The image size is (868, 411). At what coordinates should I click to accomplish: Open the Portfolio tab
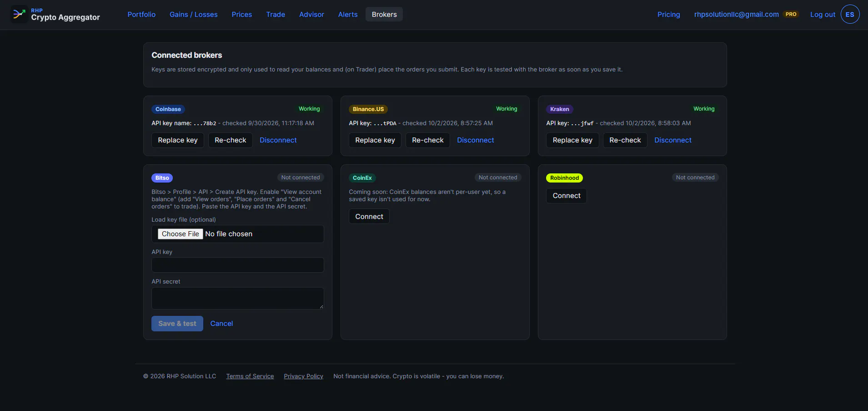pos(141,14)
